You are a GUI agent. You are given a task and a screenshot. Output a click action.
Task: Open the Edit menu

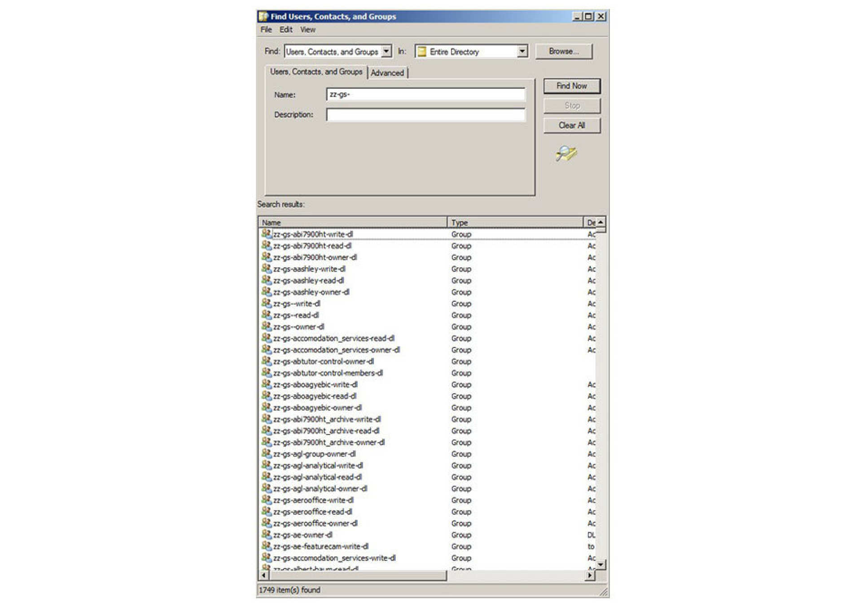click(285, 30)
